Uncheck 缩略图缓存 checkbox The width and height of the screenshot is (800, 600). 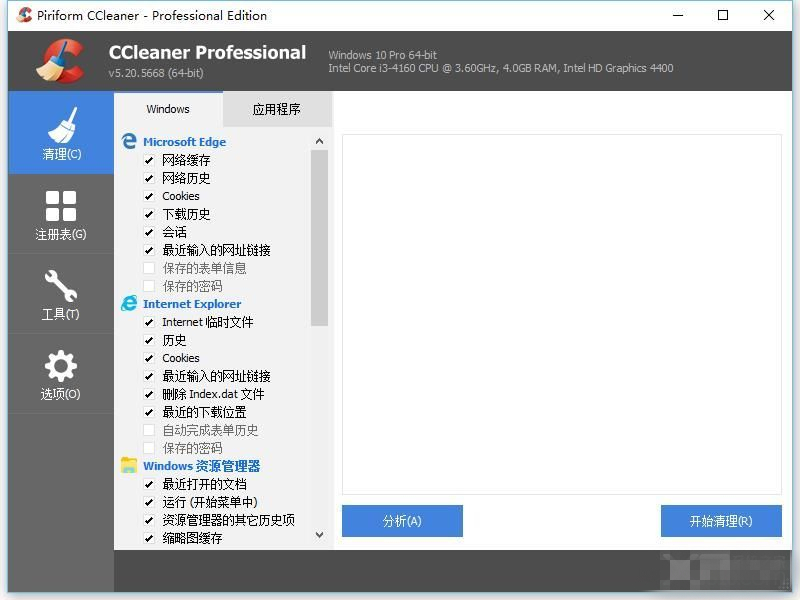(x=149, y=538)
